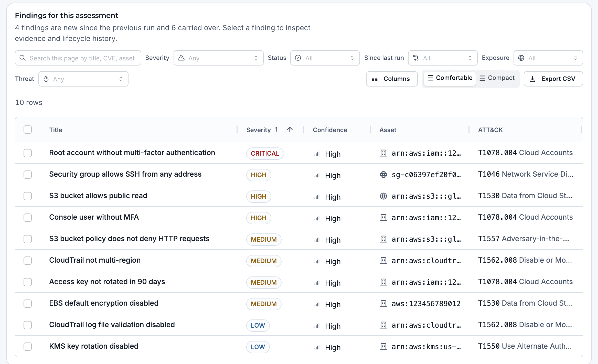Open the Severity filter dropdown
Image resolution: width=598 pixels, height=364 pixels.
click(x=218, y=58)
